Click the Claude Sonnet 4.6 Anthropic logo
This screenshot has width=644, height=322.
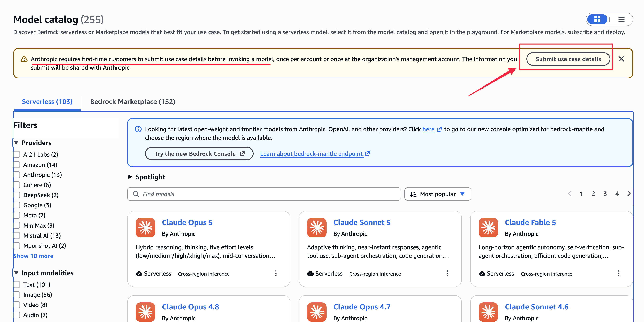point(488,312)
